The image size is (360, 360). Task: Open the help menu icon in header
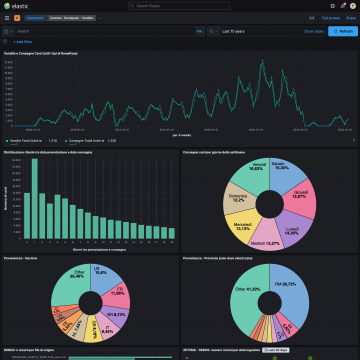click(332, 6)
